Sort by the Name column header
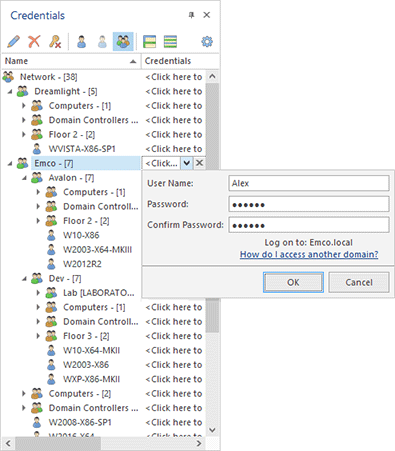395x451 pixels. (x=71, y=61)
